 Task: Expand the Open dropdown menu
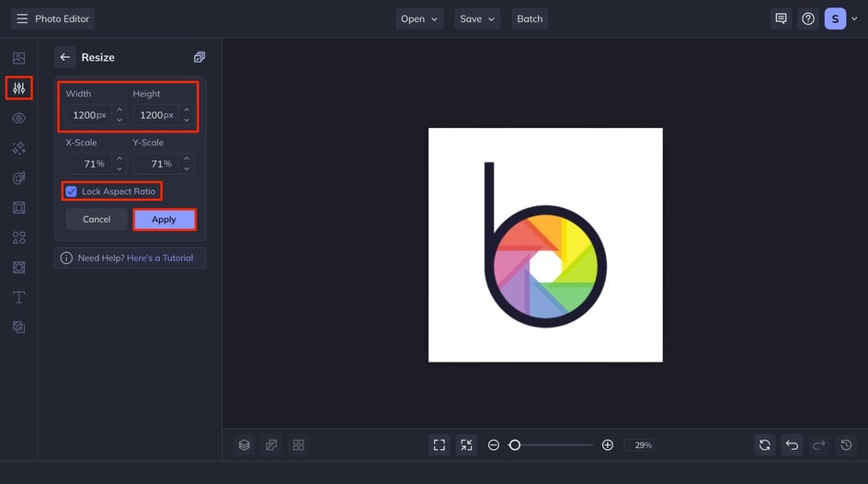tap(419, 18)
